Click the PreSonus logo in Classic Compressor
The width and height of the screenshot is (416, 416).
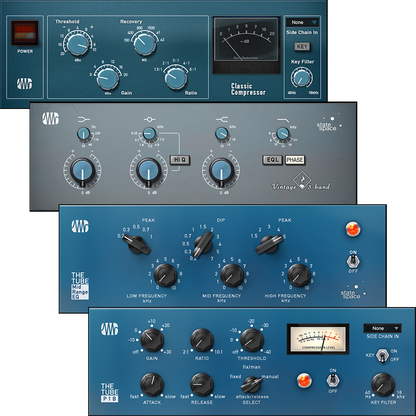(25, 83)
